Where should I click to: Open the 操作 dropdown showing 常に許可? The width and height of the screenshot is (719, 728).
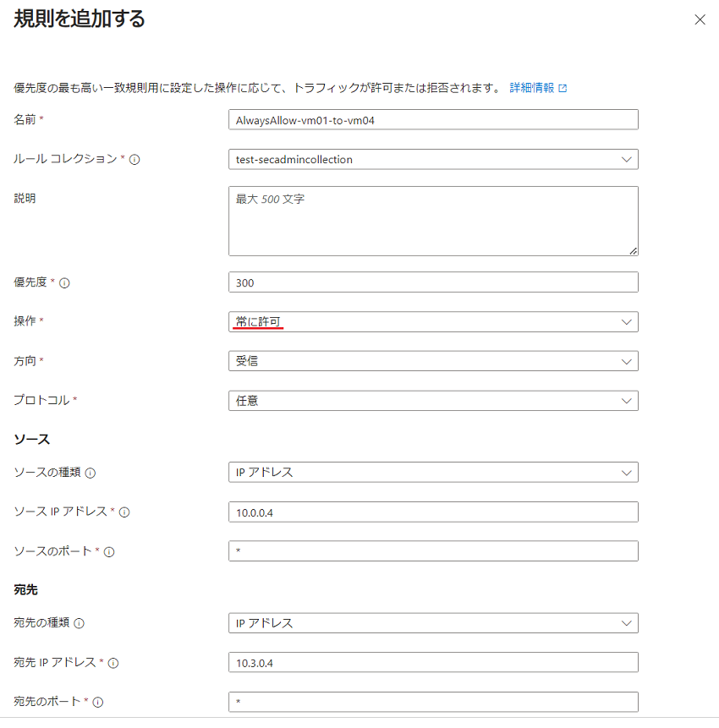point(433,322)
